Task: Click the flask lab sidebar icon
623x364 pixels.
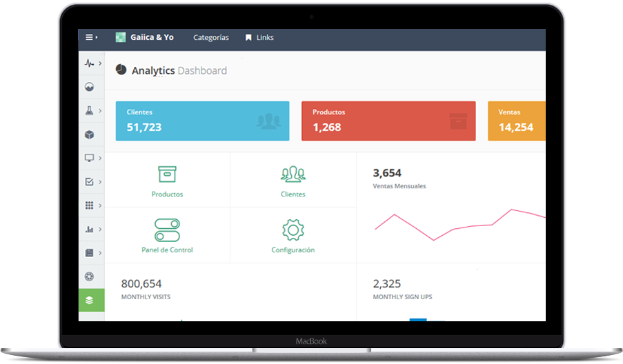Action: pos(90,110)
